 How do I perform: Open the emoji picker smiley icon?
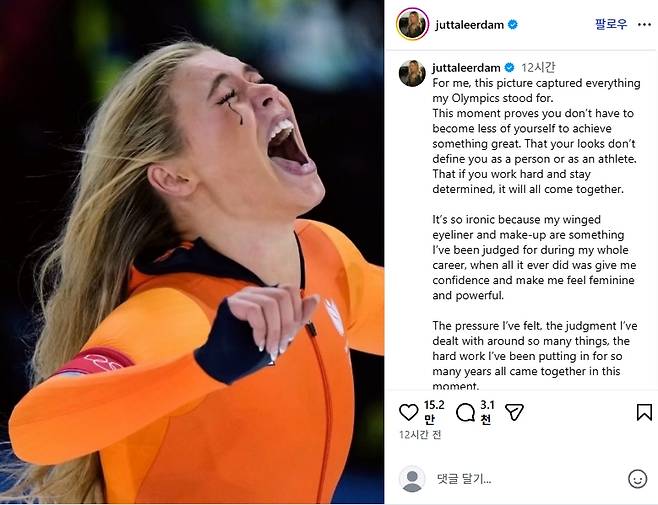637,479
